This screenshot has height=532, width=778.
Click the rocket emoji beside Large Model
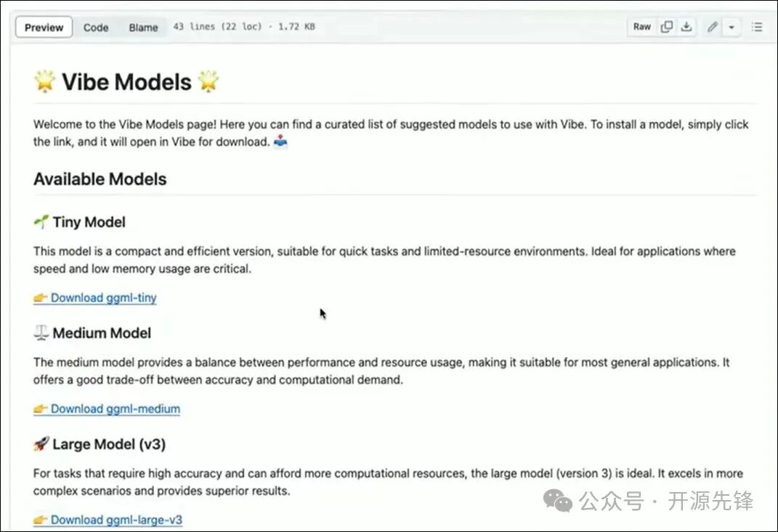point(41,444)
